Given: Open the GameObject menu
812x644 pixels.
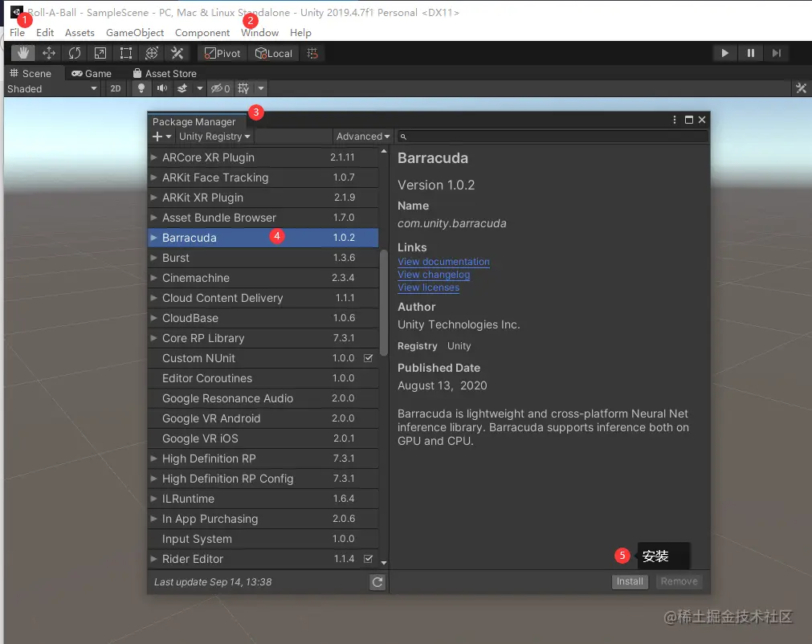Looking at the screenshot, I should [x=135, y=33].
